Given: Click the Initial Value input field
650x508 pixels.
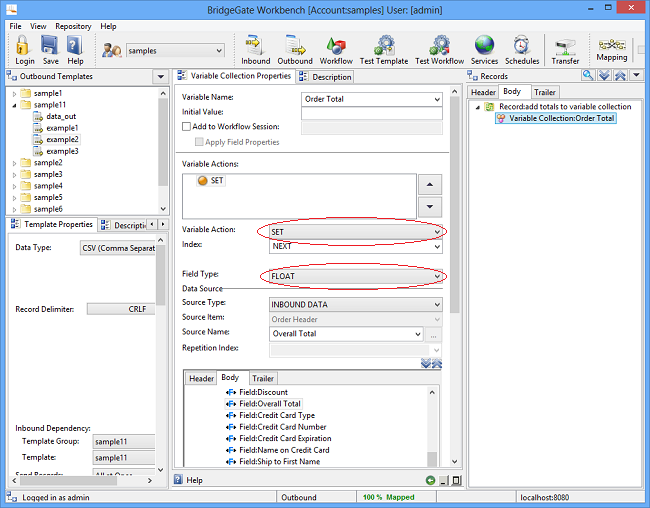Looking at the screenshot, I should tap(371, 113).
